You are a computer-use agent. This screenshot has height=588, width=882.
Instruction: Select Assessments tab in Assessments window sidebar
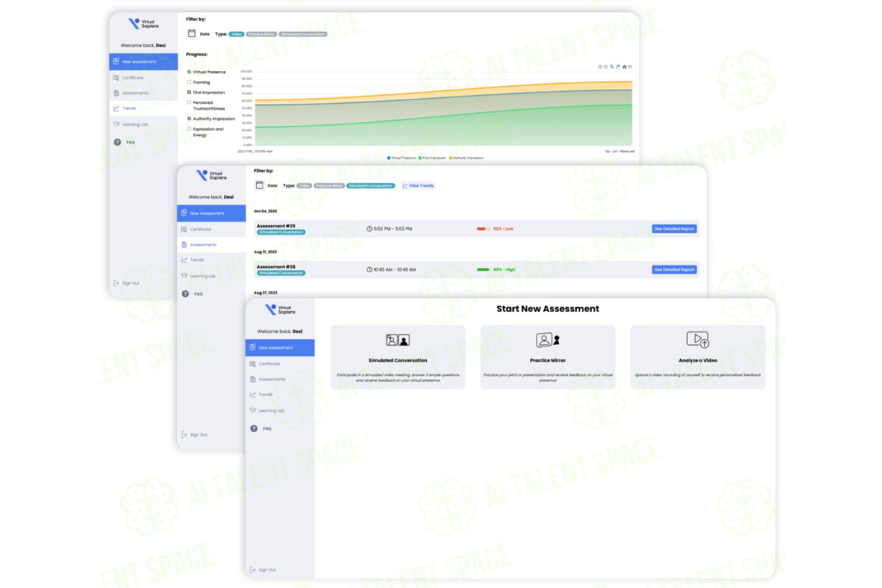tap(212, 245)
